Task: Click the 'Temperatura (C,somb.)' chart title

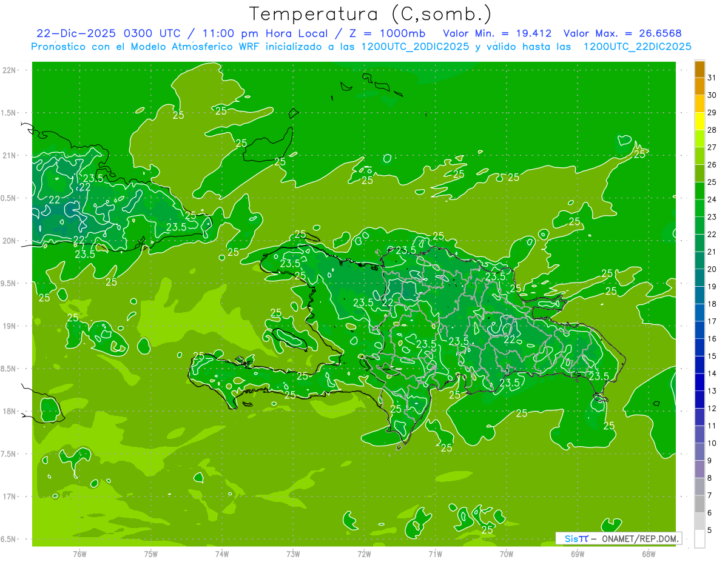Action: tap(371, 14)
